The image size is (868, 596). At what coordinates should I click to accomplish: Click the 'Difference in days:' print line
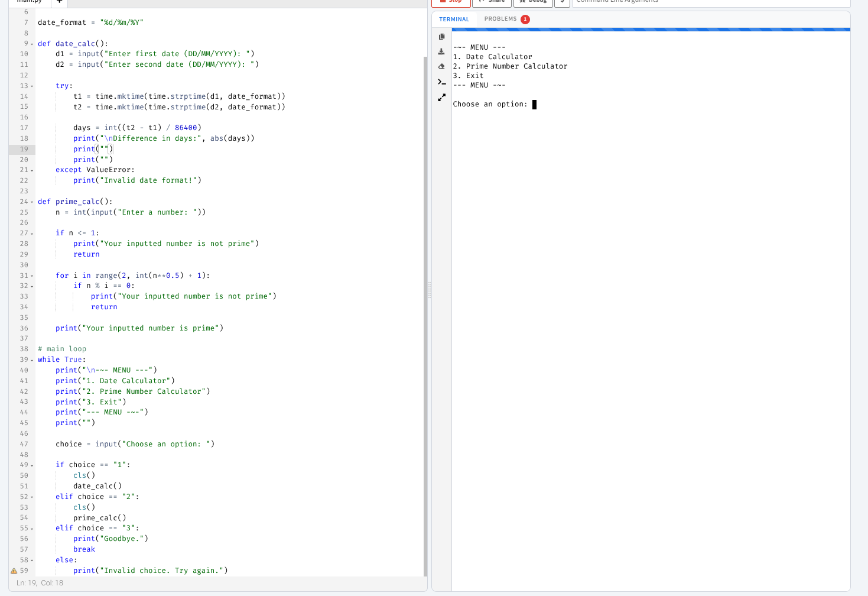[164, 138]
